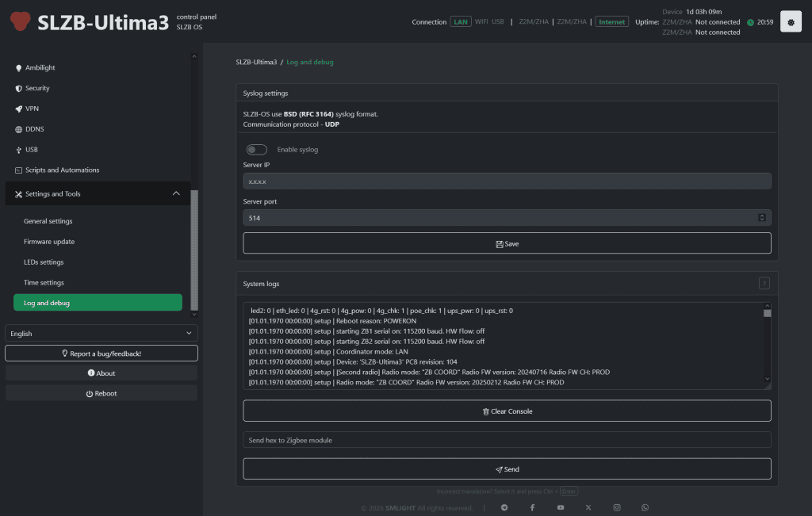This screenshot has width=812, height=516.
Task: Focus the Server IP input field
Action: click(x=507, y=182)
